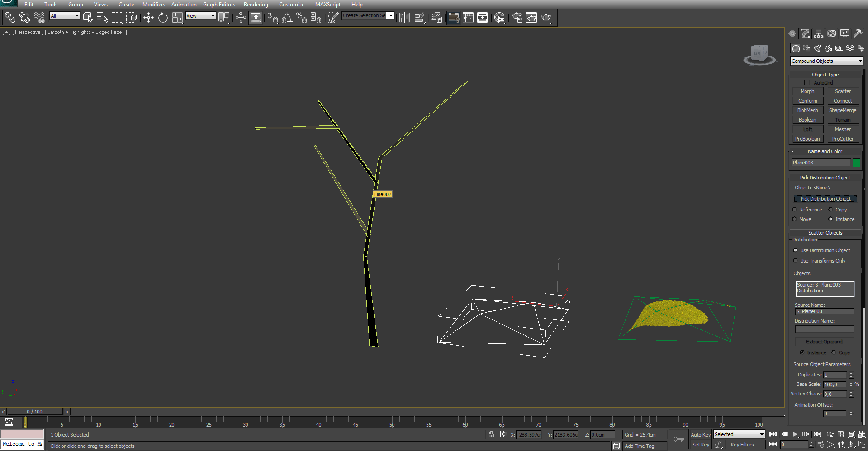Toggle Percent Snap button
868x451 pixels.
point(301,18)
